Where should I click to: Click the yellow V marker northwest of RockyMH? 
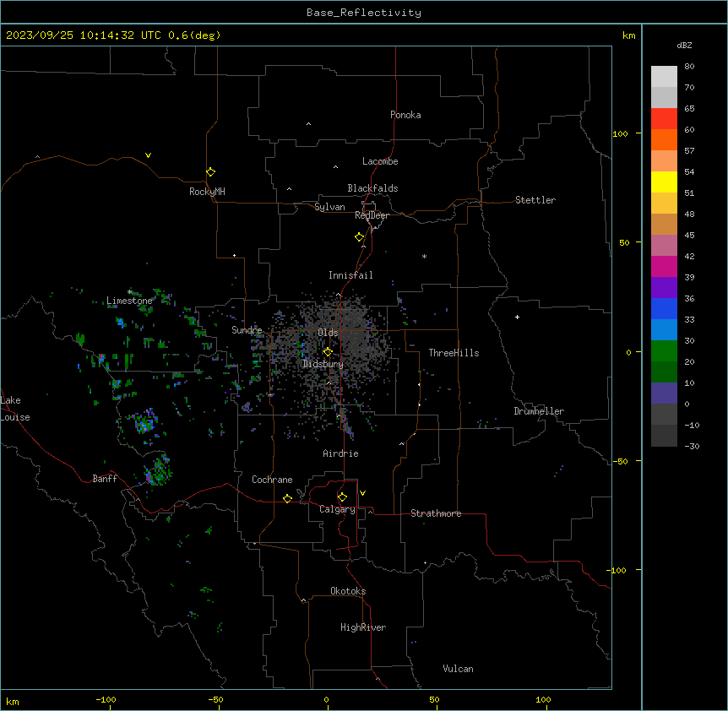coord(148,155)
